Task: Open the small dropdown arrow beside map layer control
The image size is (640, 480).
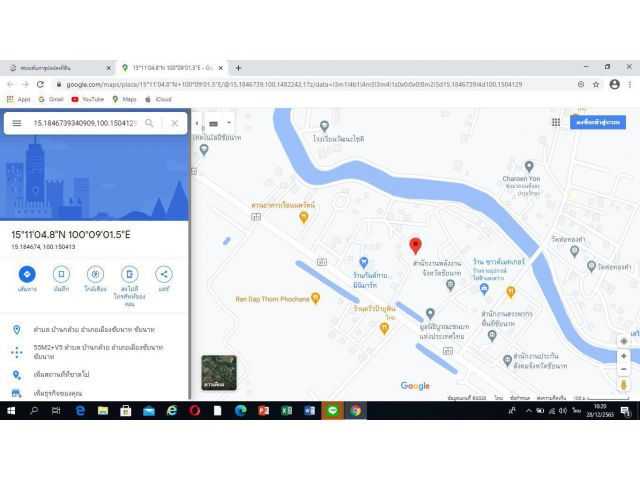Action: pyautogui.click(x=229, y=123)
